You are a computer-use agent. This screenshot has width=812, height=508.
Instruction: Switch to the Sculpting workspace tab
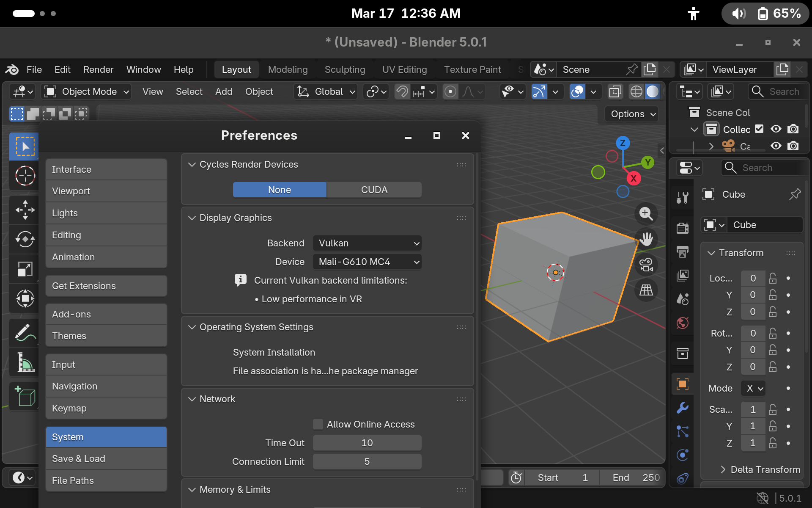[345, 69]
